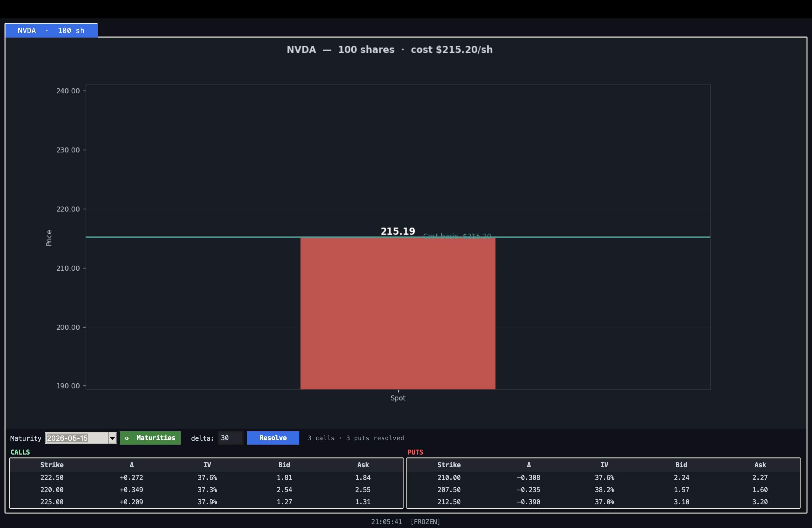
Task: Click the −0.235 put delta value
Action: coord(528,490)
